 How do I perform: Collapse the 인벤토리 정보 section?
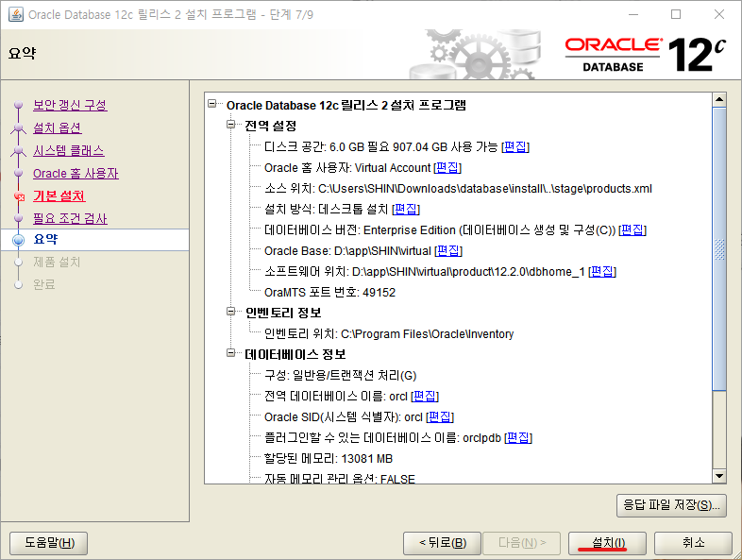click(231, 311)
